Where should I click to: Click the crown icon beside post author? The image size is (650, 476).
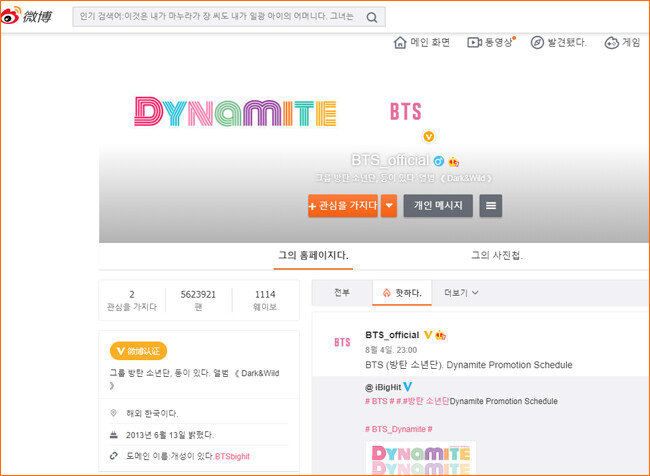pos(440,335)
